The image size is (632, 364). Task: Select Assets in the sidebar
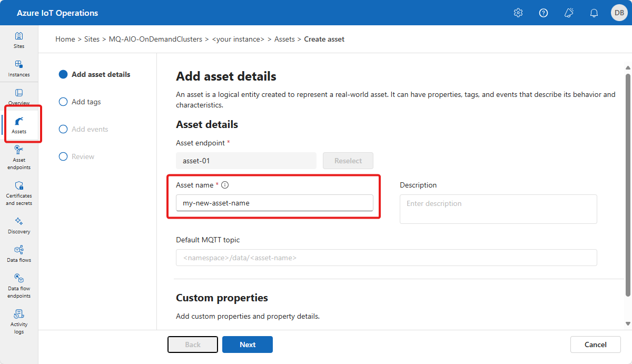point(19,125)
